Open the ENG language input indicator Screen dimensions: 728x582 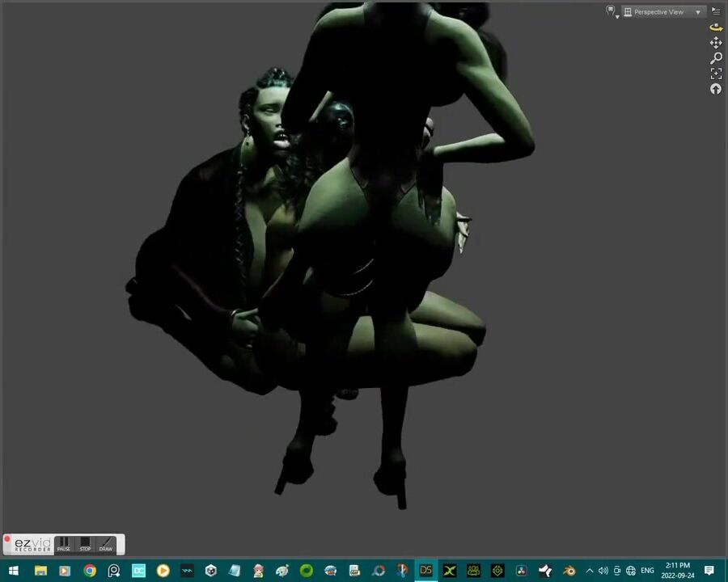pos(647,571)
